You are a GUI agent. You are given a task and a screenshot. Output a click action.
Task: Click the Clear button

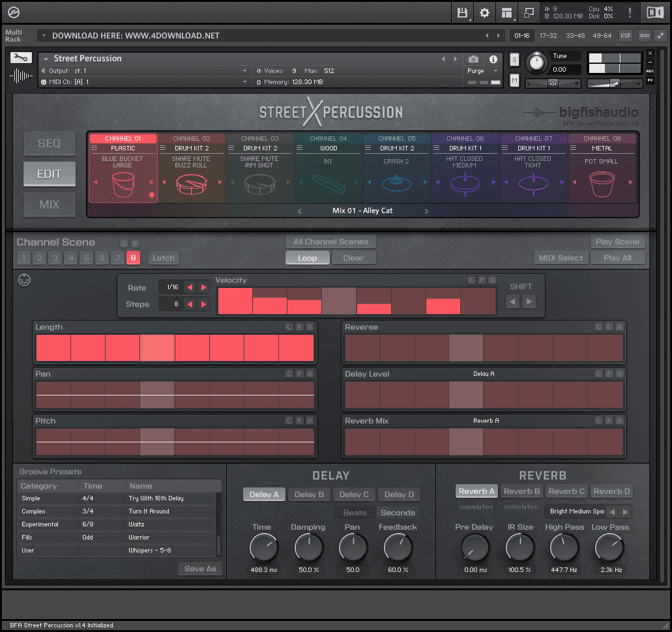coord(353,258)
